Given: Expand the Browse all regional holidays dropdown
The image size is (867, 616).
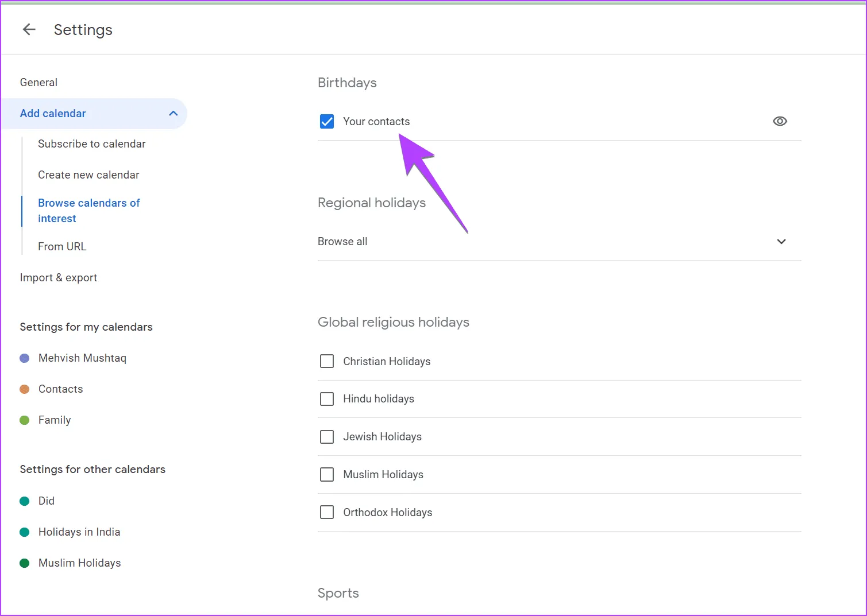Looking at the screenshot, I should pyautogui.click(x=781, y=242).
